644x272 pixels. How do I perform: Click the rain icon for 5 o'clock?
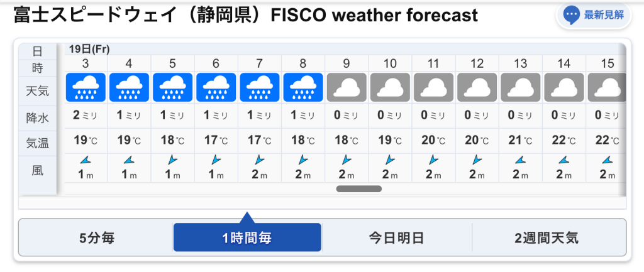[172, 87]
